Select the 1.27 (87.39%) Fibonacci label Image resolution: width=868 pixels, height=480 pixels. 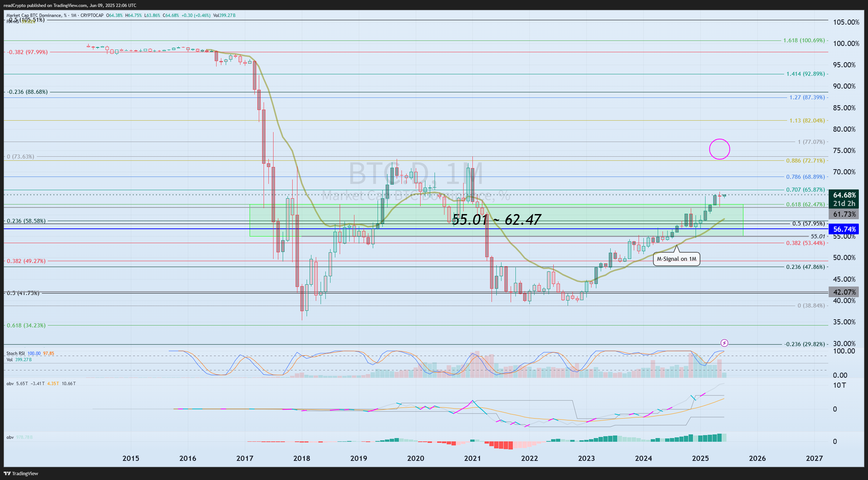click(x=807, y=97)
